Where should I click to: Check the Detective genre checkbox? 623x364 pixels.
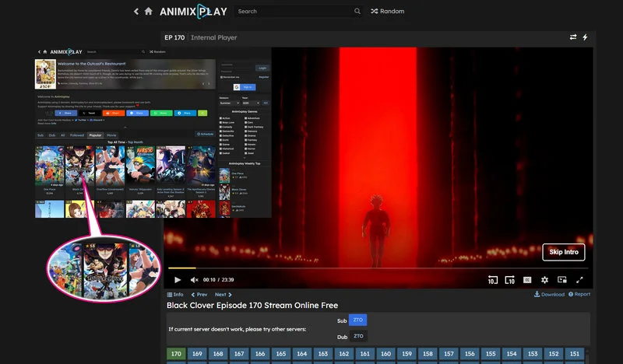221,136
